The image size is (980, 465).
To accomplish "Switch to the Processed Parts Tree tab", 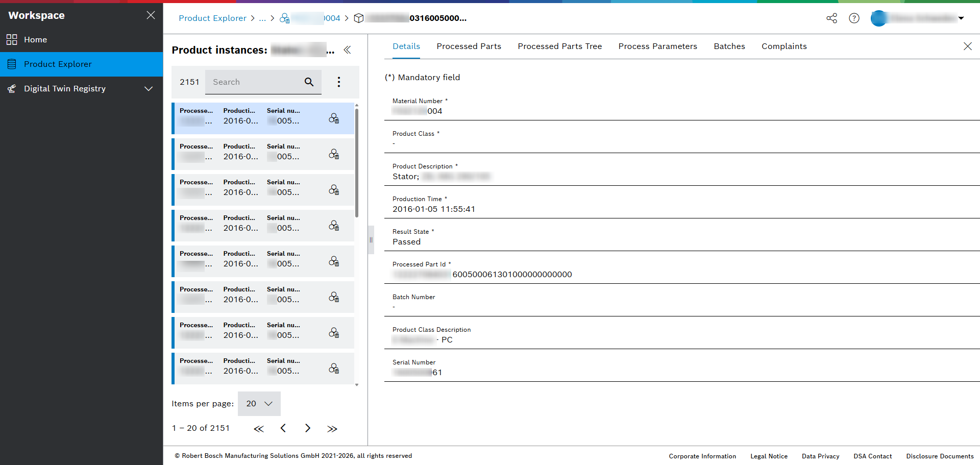I will coord(560,46).
